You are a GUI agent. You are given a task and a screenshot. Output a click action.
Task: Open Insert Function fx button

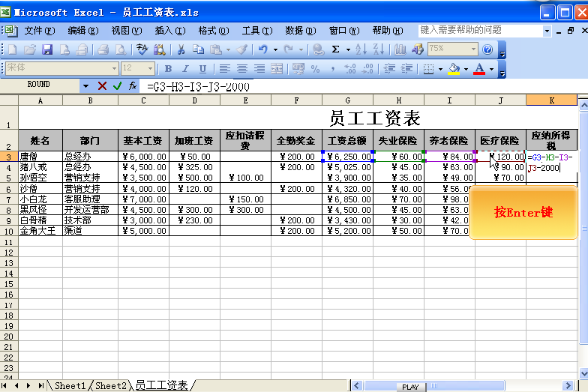132,86
